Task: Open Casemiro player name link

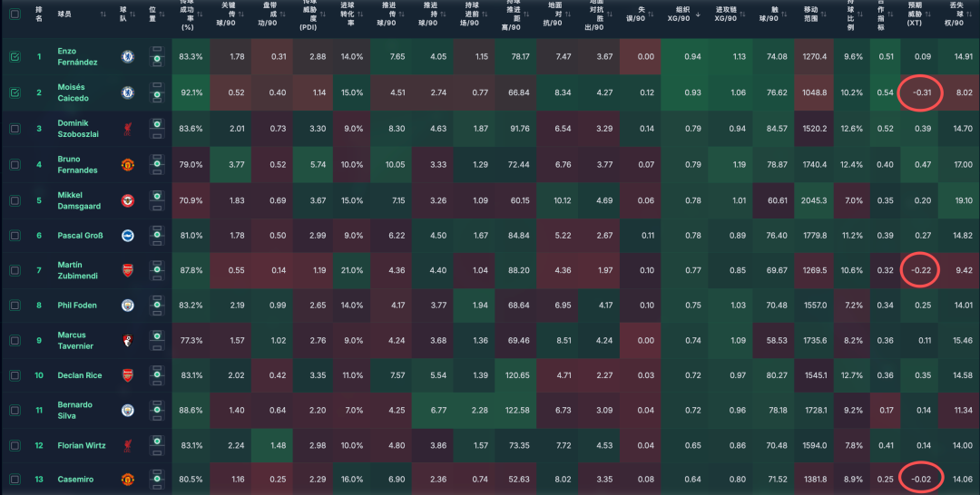Action: [x=75, y=479]
